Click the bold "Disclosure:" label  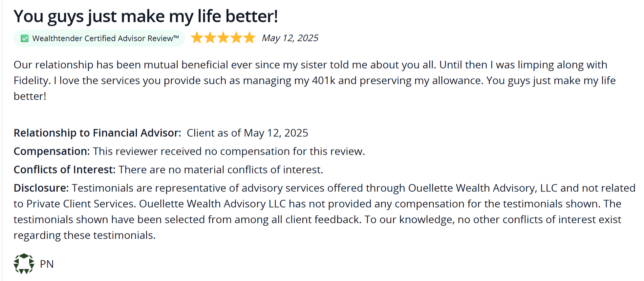click(x=41, y=188)
